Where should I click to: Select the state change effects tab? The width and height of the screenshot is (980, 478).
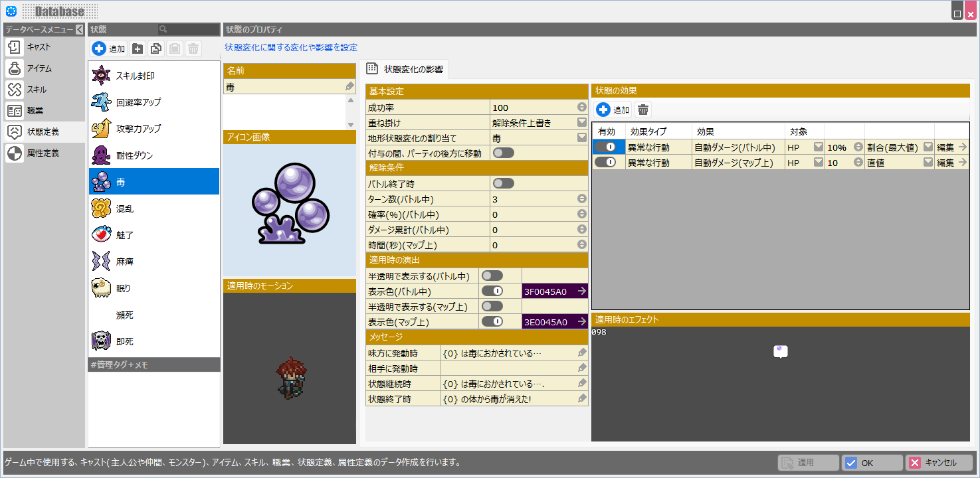[405, 69]
